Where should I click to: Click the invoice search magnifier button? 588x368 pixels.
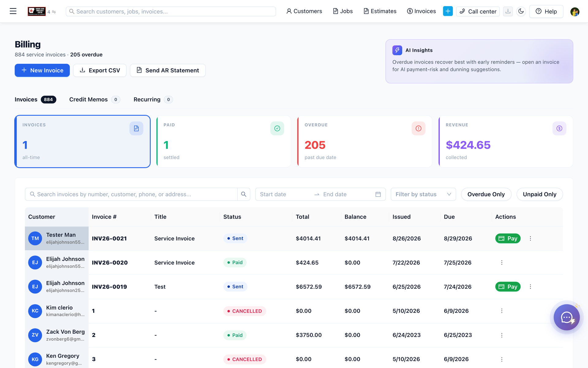tap(244, 194)
